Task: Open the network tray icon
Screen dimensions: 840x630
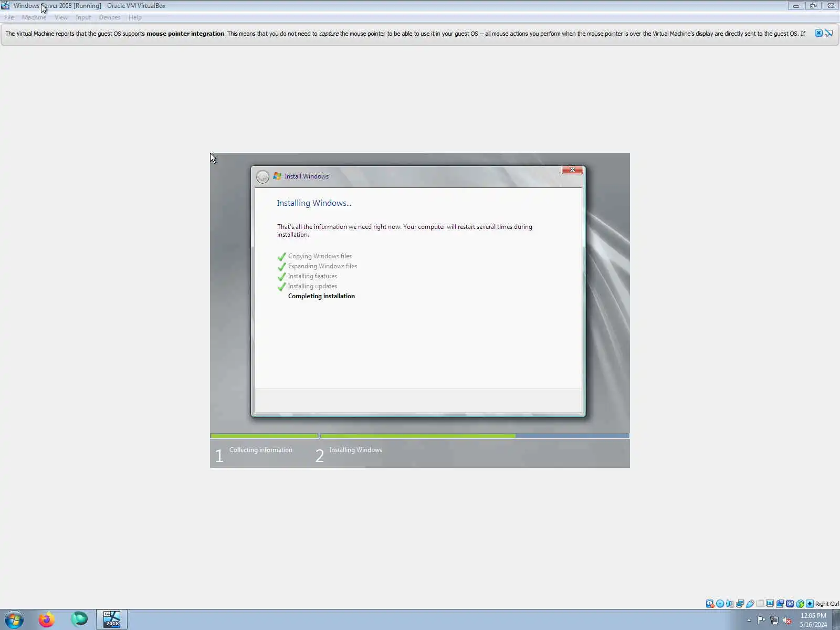Action: coord(774,620)
